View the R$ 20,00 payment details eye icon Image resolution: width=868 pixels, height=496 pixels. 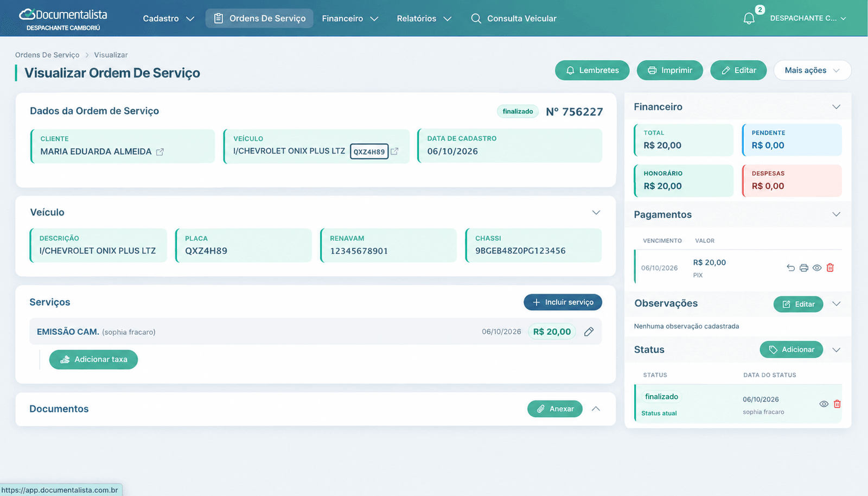817,268
